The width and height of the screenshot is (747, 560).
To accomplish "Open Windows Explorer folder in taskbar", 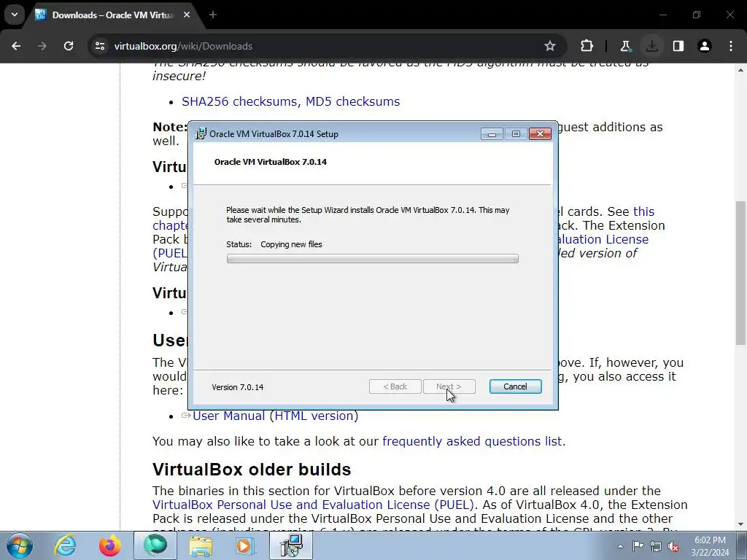I will click(201, 545).
